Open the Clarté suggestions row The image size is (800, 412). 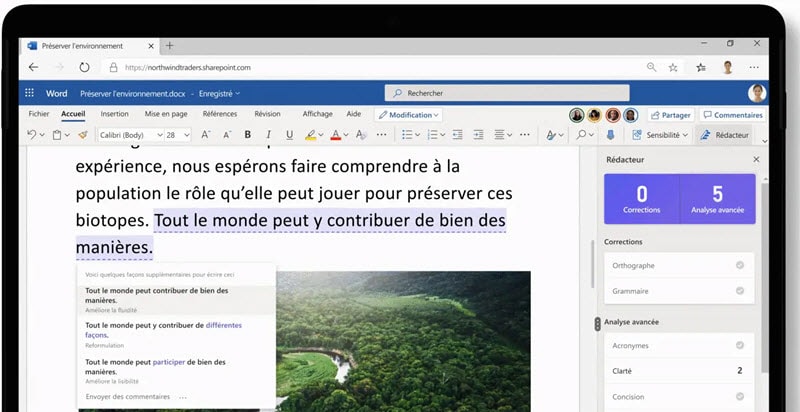click(x=679, y=371)
